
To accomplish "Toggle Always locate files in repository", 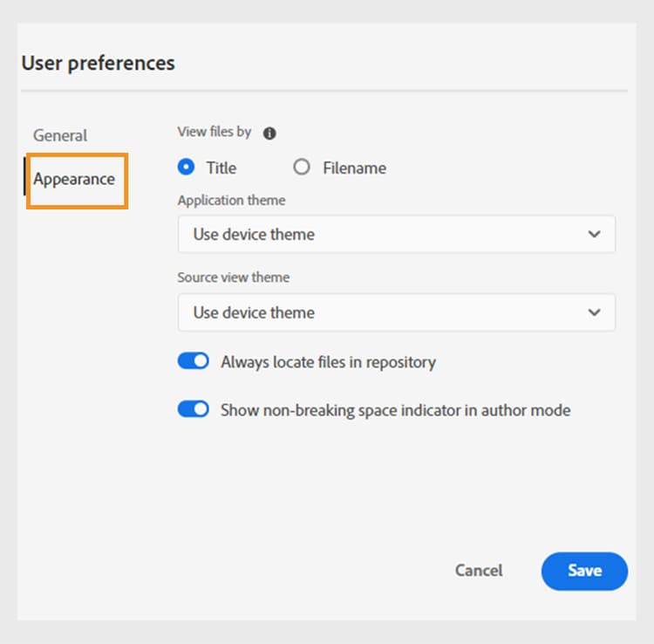I will coord(193,361).
